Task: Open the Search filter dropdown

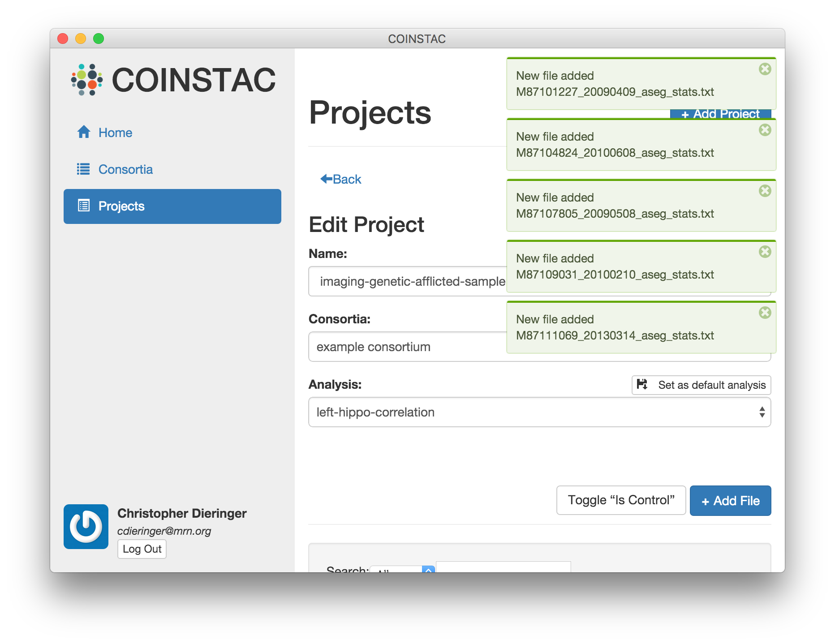Action: [402, 569]
